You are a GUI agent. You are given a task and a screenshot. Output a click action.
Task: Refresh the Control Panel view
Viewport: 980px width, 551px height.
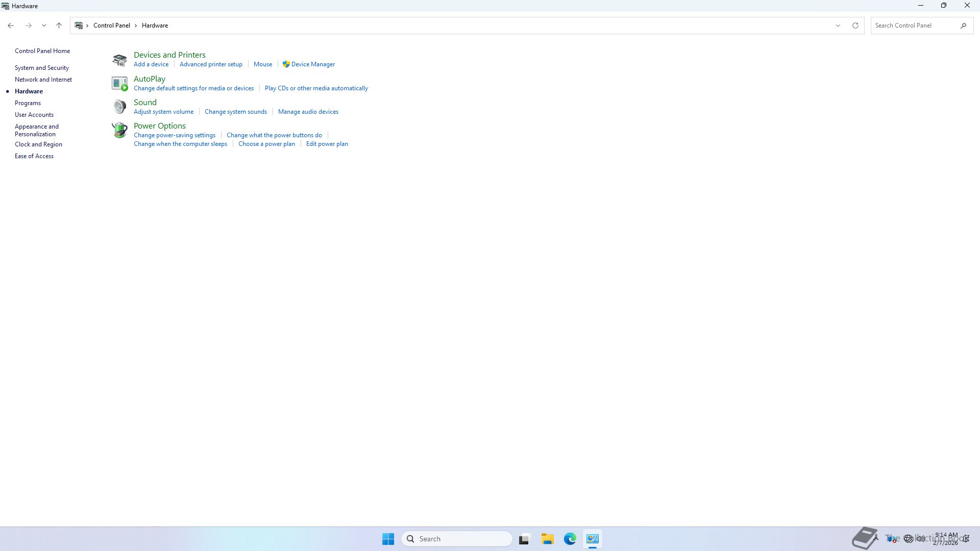click(x=855, y=26)
